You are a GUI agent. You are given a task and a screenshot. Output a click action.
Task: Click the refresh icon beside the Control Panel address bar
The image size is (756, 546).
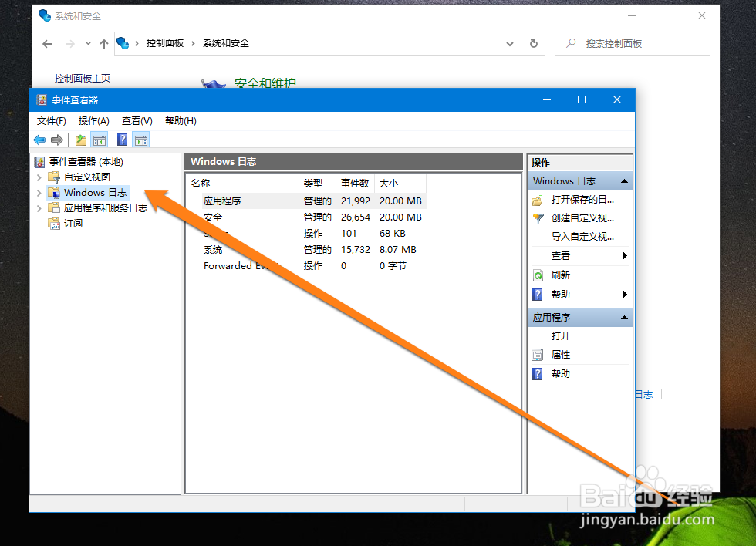point(533,43)
